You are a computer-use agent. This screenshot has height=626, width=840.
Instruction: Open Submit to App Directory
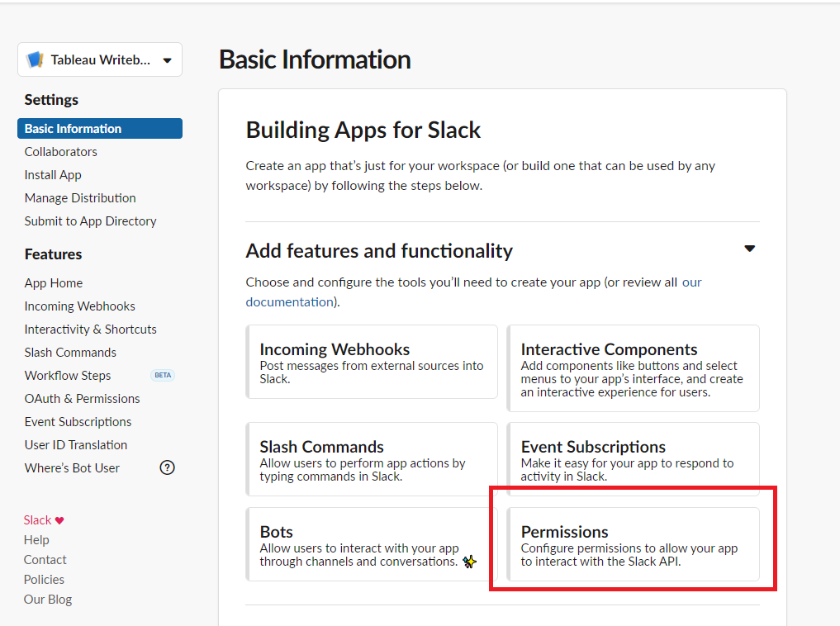(x=91, y=221)
